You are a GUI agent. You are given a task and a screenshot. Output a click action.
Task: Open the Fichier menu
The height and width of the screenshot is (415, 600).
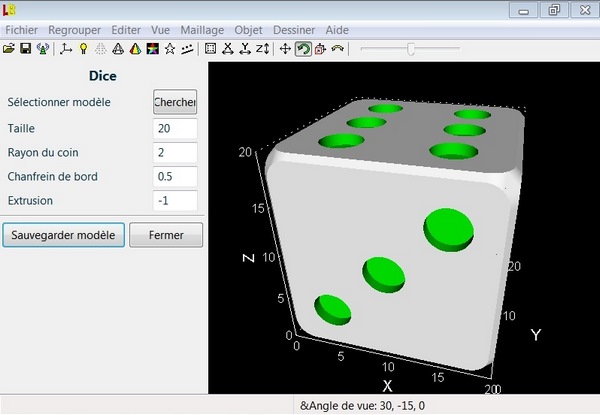[x=26, y=30]
